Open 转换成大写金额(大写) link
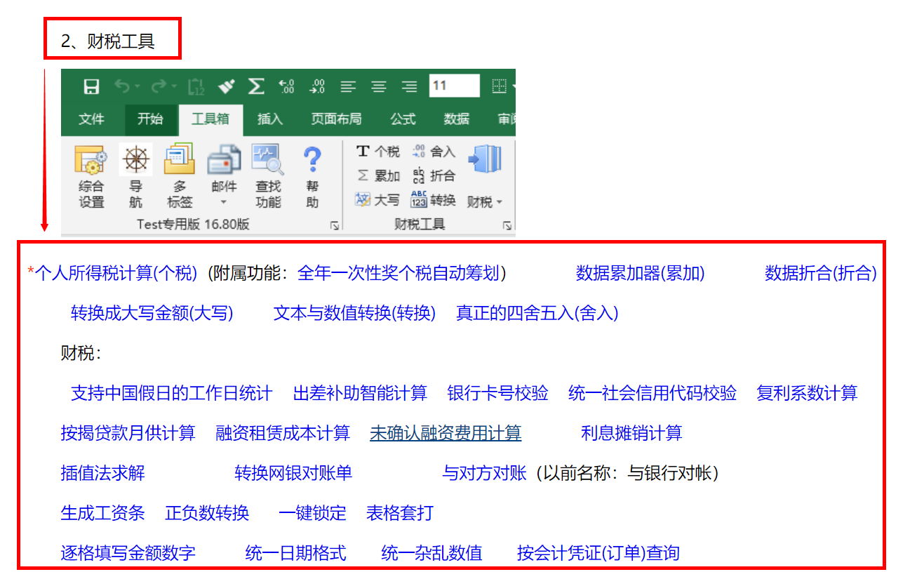Image resolution: width=924 pixels, height=572 pixels. [x=152, y=313]
